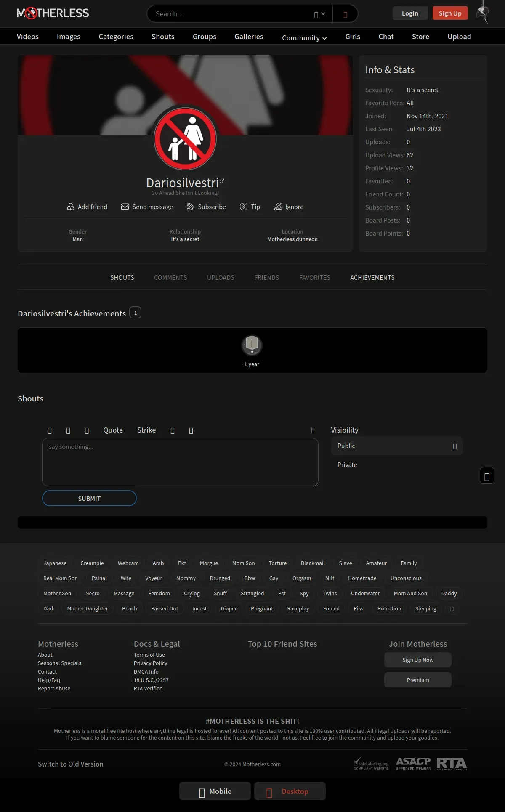Go to Groups in the top navigation
This screenshot has height=812, width=505.
coord(205,37)
